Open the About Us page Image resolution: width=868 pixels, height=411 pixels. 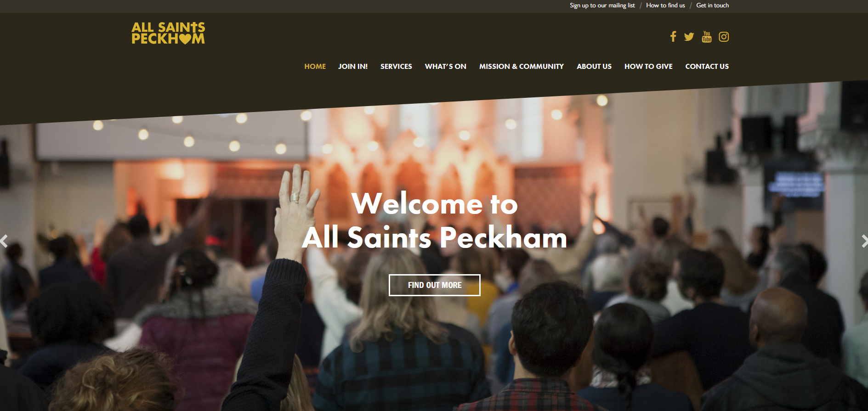594,67
